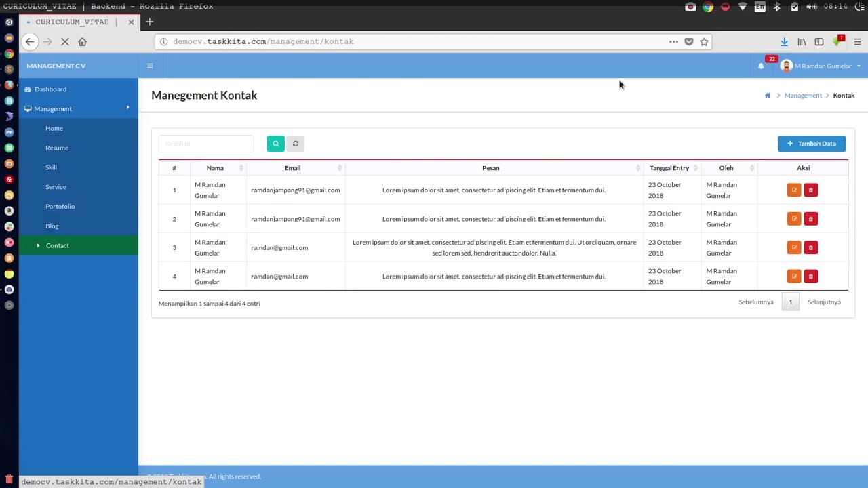Viewport: 868px width, 488px height.
Task: Sort the table by Email column
Action: click(292, 167)
